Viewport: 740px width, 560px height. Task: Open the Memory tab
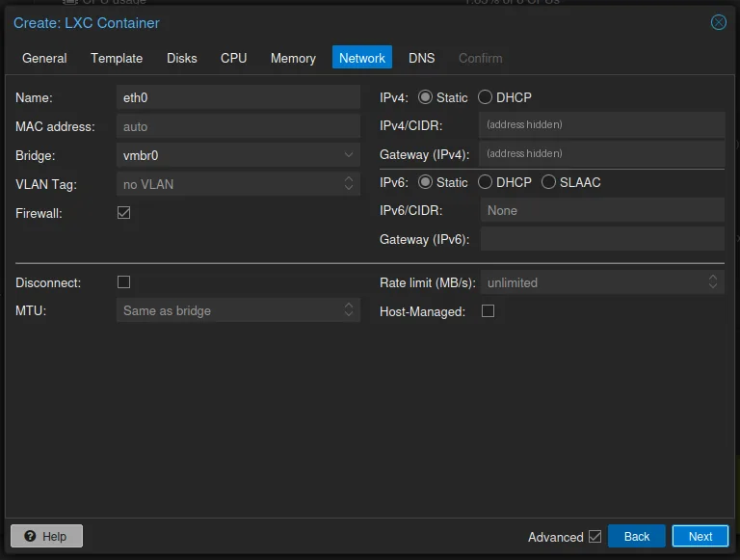click(293, 58)
